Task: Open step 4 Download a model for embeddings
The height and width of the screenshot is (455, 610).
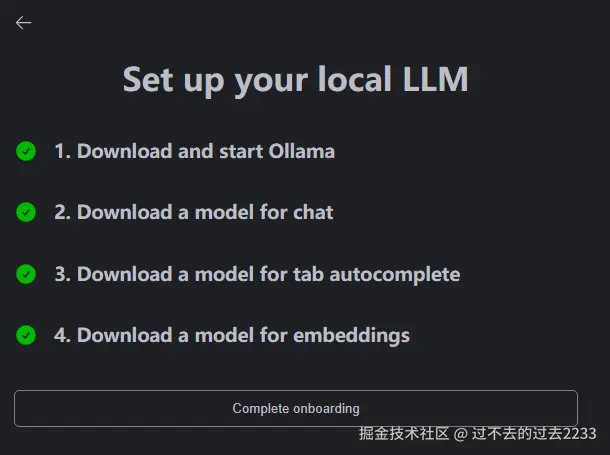Action: [232, 335]
